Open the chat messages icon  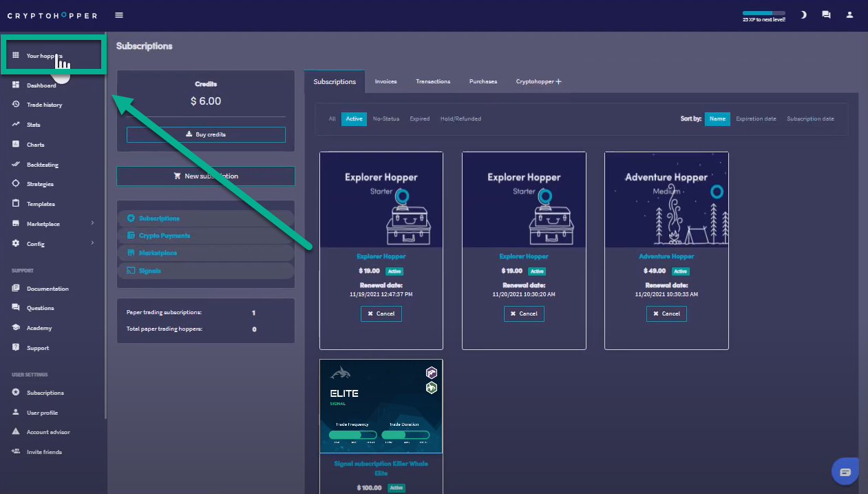(826, 14)
